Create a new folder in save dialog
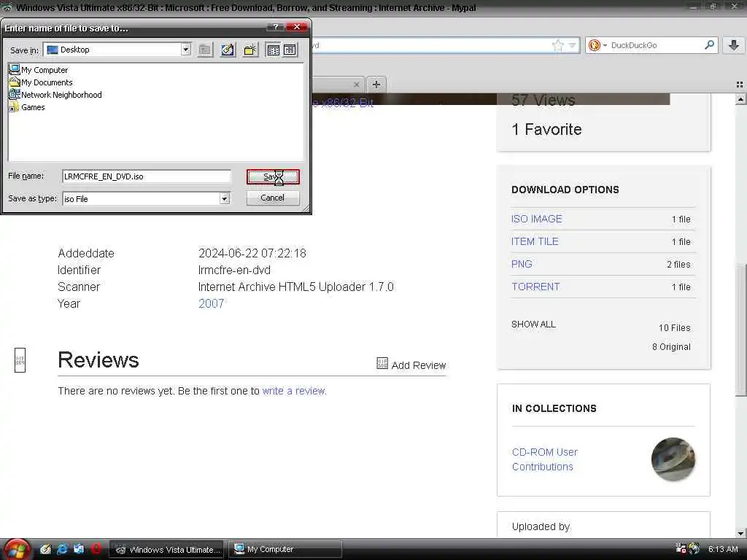747x560 pixels. (x=251, y=50)
